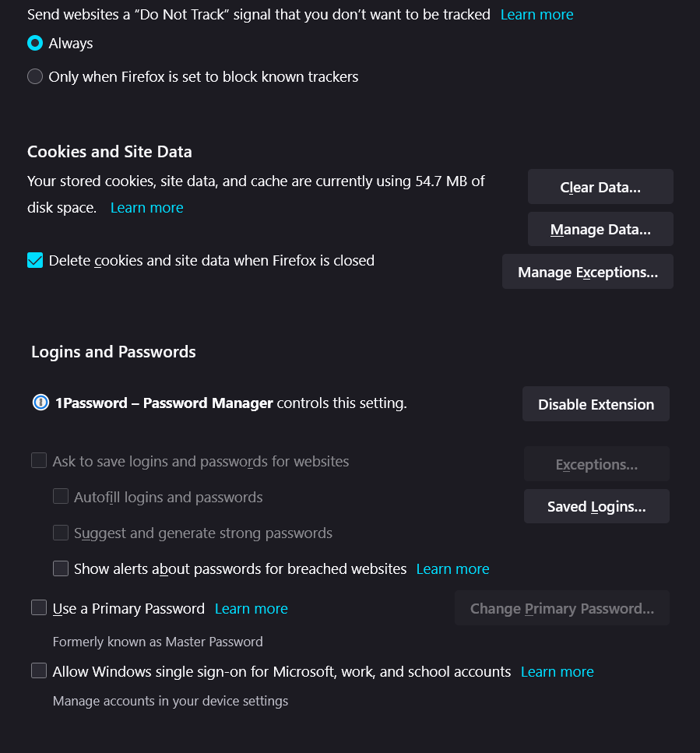This screenshot has height=753, width=700.
Task: Open Learn more about Do Not Track
Action: [x=536, y=14]
